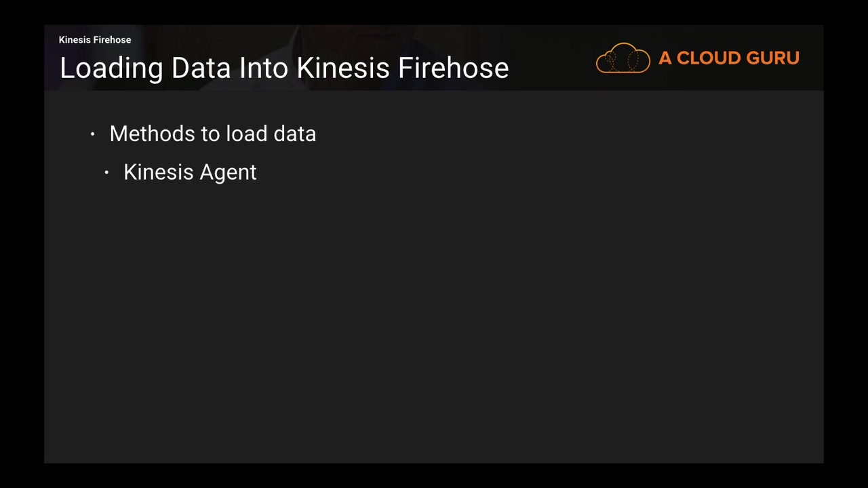Click the A Cloud Guru cloud logo icon

(x=623, y=58)
